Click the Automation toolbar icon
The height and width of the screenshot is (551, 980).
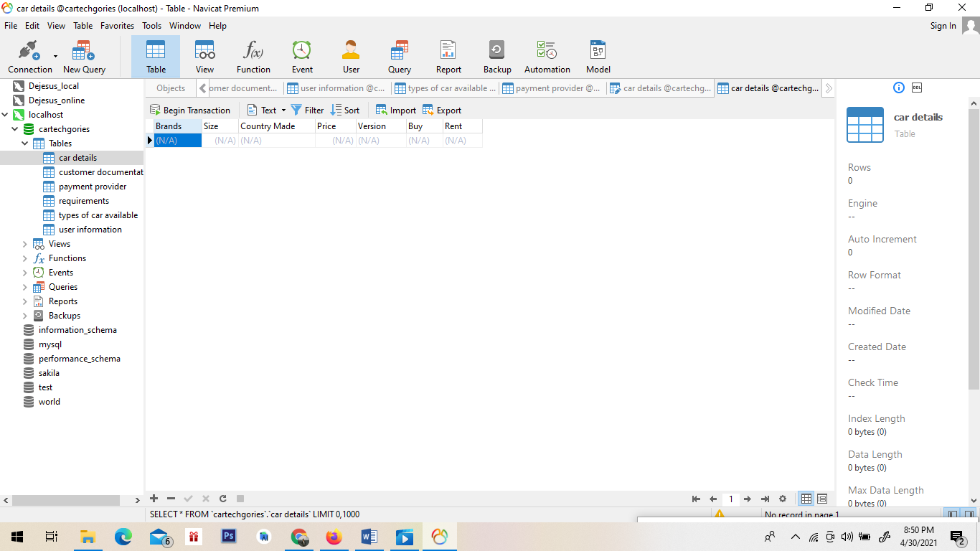547,57
